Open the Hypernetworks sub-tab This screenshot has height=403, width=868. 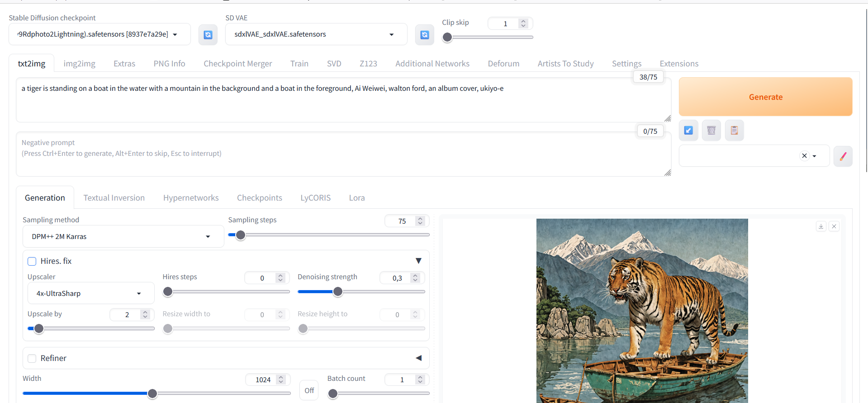[191, 198]
